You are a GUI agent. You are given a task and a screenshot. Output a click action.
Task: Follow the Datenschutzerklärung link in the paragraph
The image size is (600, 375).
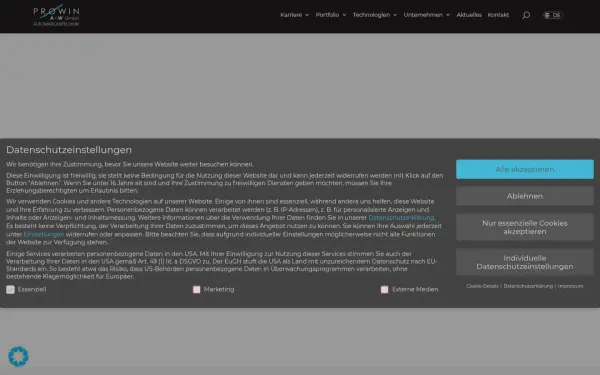click(401, 218)
